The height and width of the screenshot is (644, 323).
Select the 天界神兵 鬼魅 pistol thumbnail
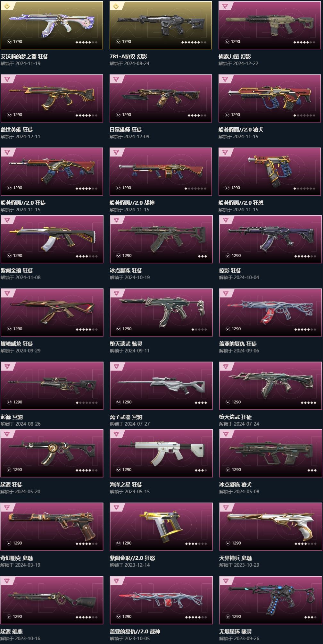coord(270,527)
